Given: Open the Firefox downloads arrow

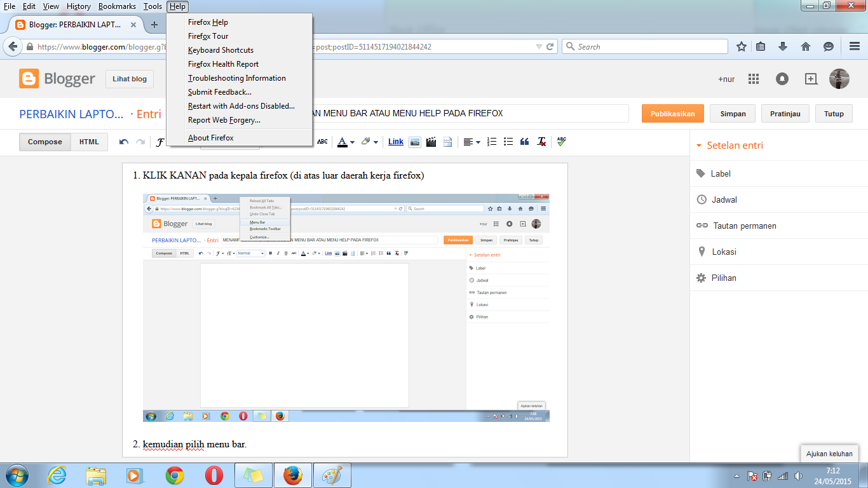Looking at the screenshot, I should pos(783,46).
